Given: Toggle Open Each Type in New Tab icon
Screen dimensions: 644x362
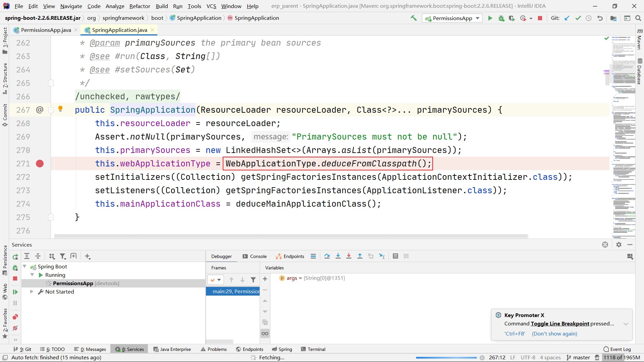Looking at the screenshot, I should click(73, 256).
